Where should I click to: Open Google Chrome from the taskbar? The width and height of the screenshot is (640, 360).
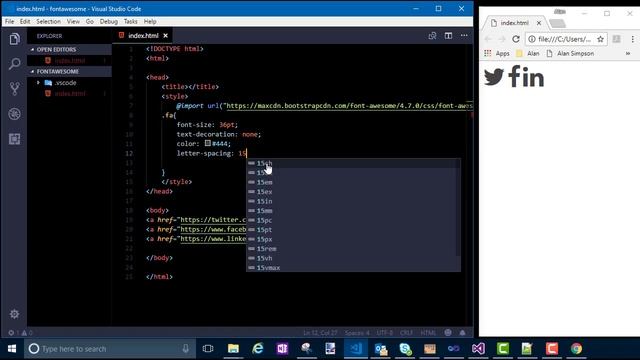[x=576, y=349]
